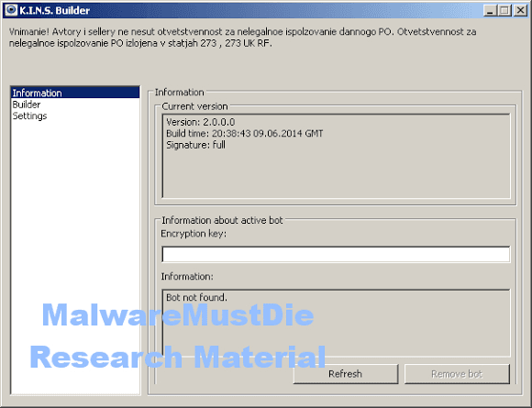The image size is (532, 408).
Task: Click the Remove bot button
Action: 457,374
